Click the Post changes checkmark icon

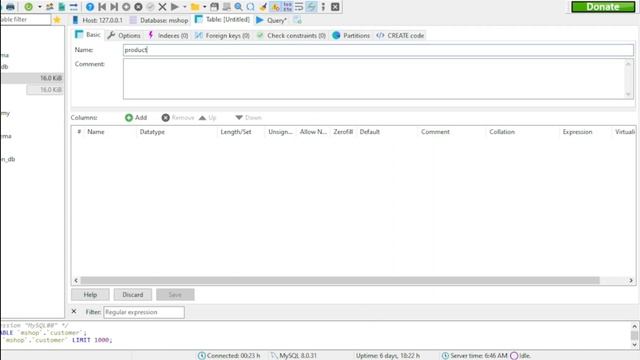coord(150,7)
